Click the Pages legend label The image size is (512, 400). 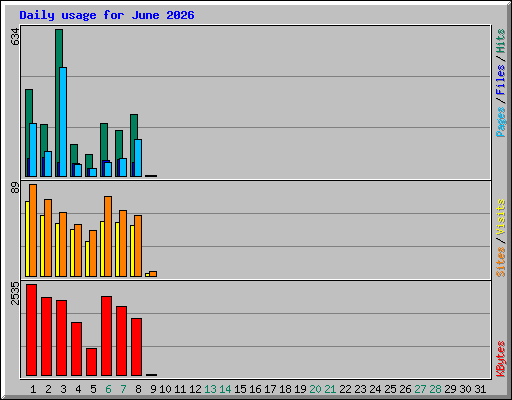point(500,122)
